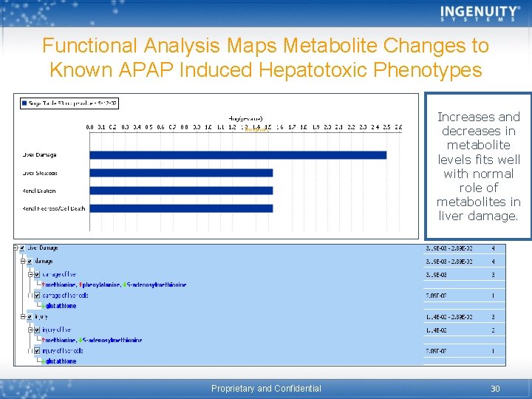The image size is (532, 399).
Task: Select the 'injury of liver' row label
Action: 57,330
